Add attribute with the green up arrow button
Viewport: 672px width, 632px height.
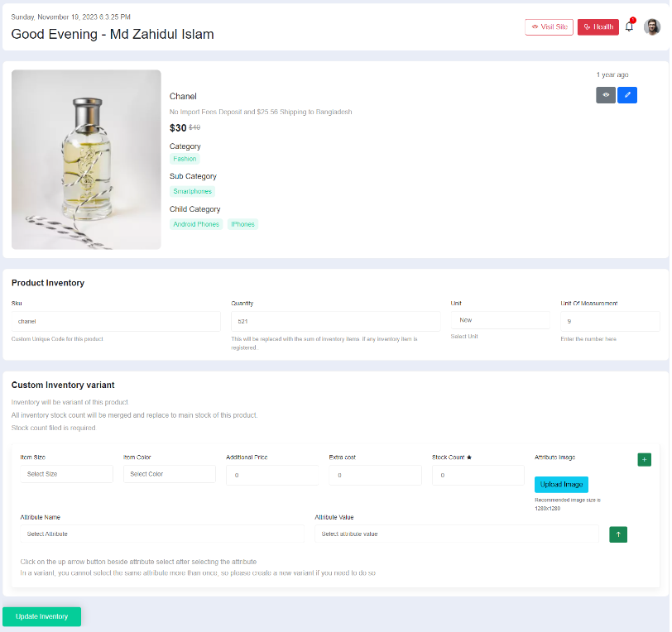tap(618, 534)
